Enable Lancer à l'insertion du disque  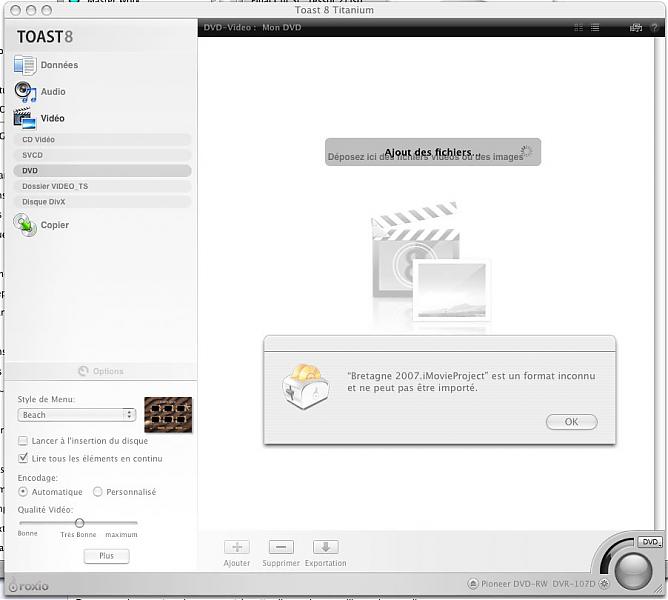coord(23,441)
